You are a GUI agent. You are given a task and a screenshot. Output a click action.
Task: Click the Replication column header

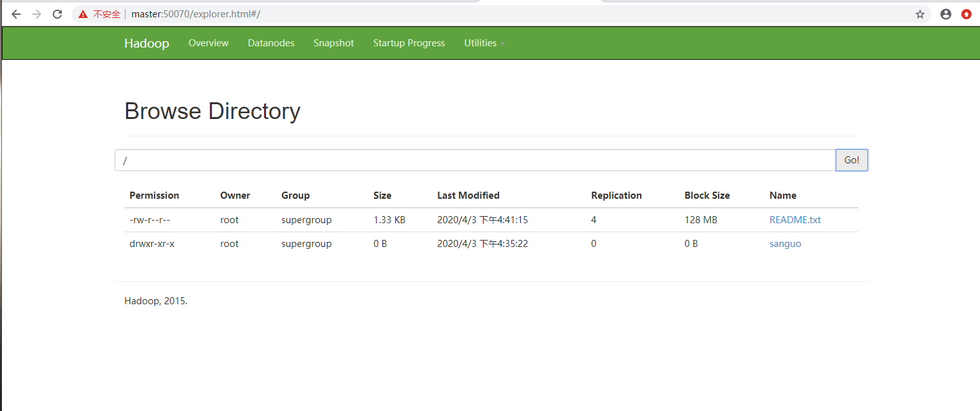(x=616, y=196)
